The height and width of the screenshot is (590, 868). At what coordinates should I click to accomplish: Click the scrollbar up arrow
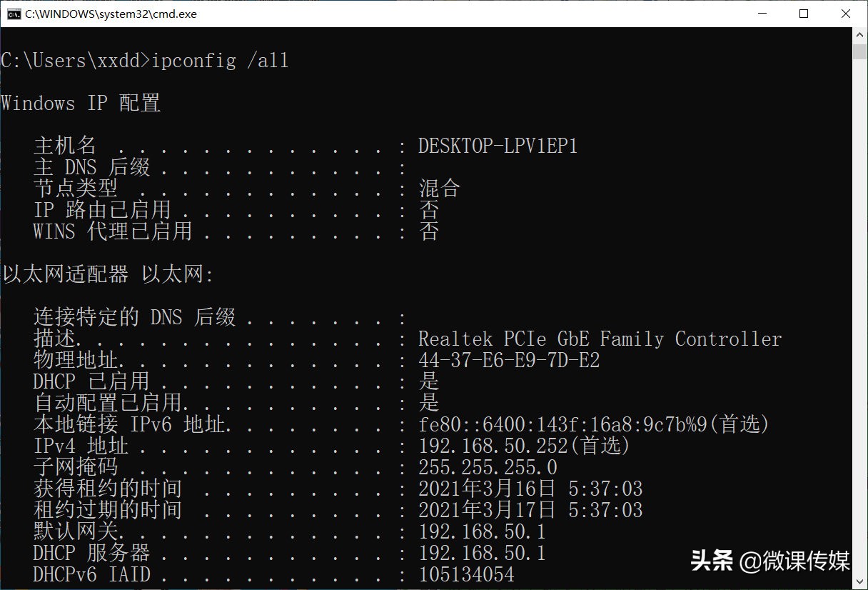pos(859,34)
